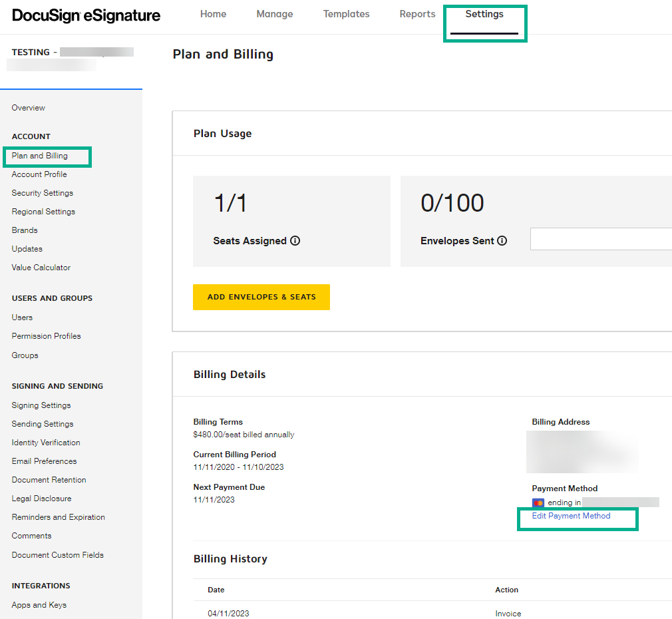The height and width of the screenshot is (619, 672).
Task: Open Identity Verification settings
Action: pos(46,443)
